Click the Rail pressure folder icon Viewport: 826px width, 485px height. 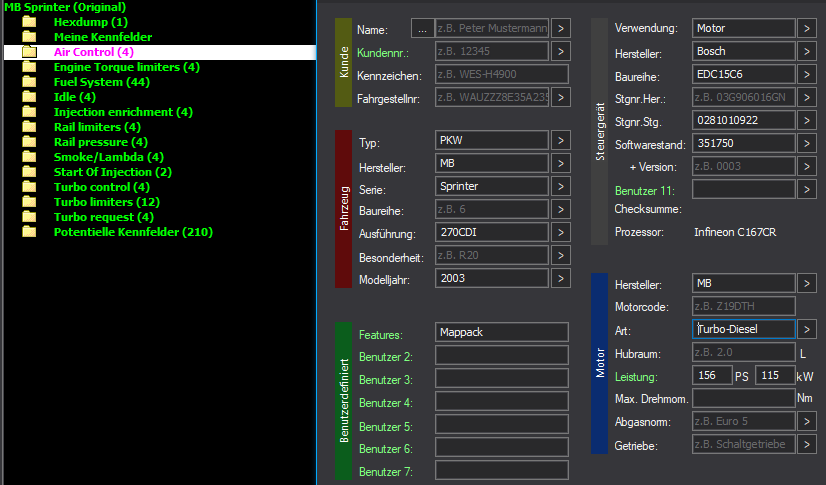tap(29, 142)
